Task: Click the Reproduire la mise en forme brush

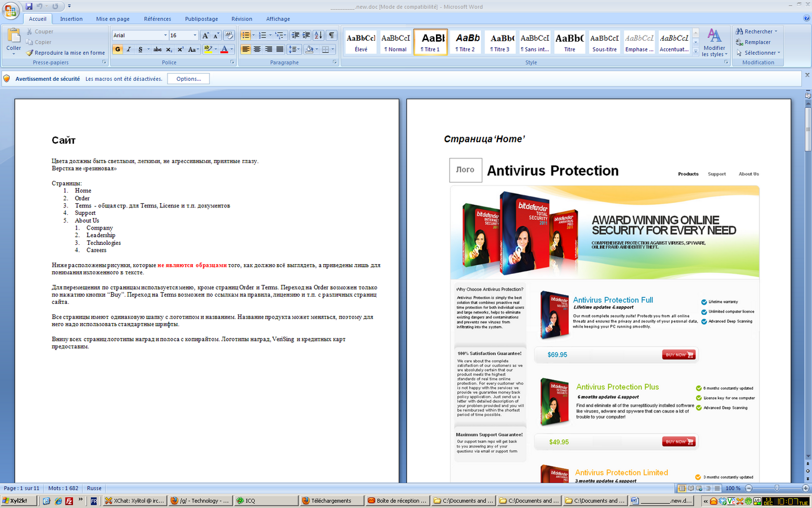Action: coord(30,53)
